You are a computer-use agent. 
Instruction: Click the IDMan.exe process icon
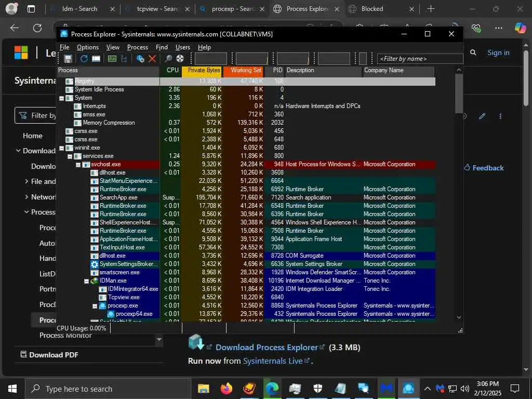[x=95, y=281]
